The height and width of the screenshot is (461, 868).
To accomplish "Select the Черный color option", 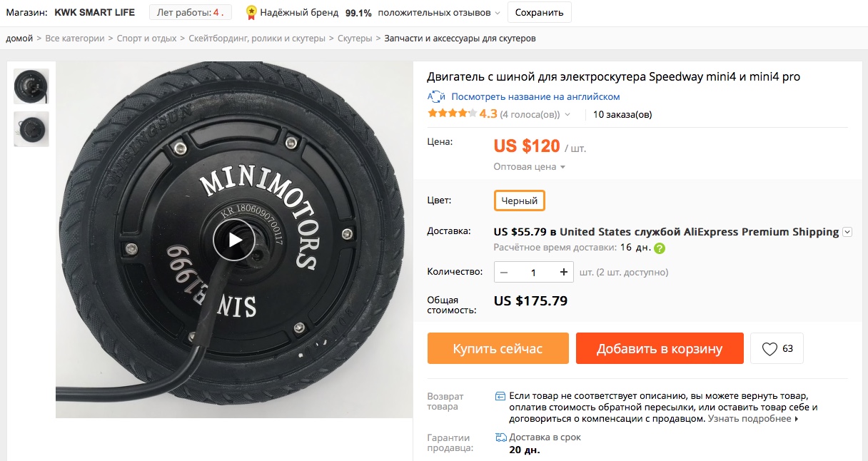I will [520, 201].
